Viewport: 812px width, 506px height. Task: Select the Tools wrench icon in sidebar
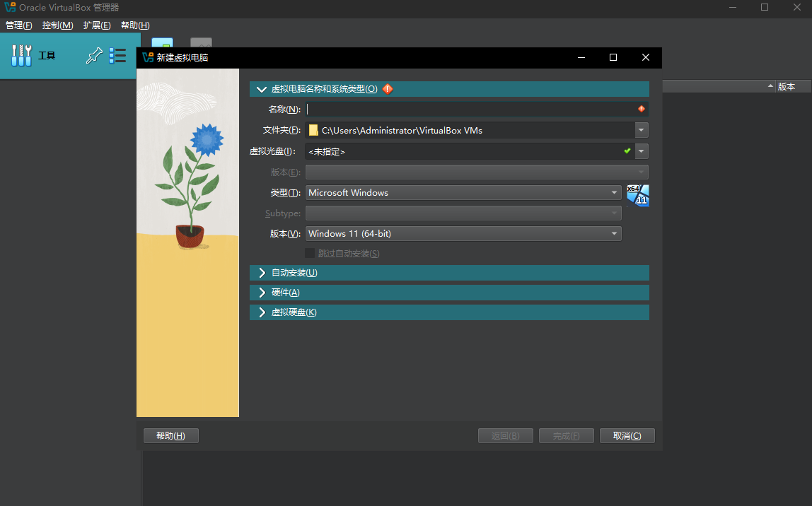pyautogui.click(x=21, y=55)
